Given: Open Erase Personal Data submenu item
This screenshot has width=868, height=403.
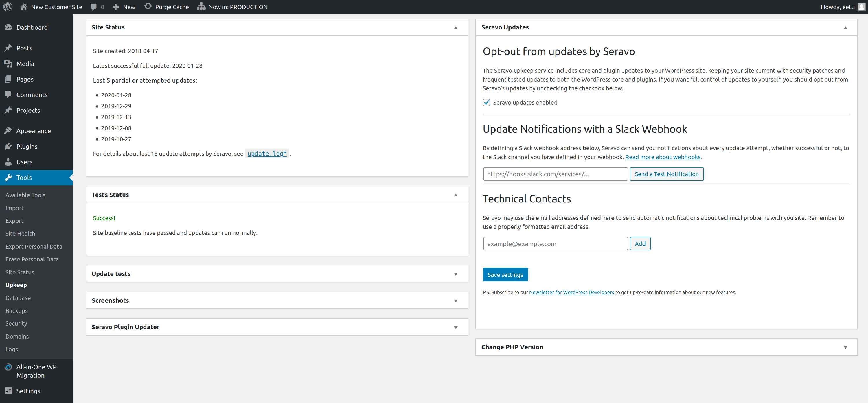Looking at the screenshot, I should (x=32, y=259).
